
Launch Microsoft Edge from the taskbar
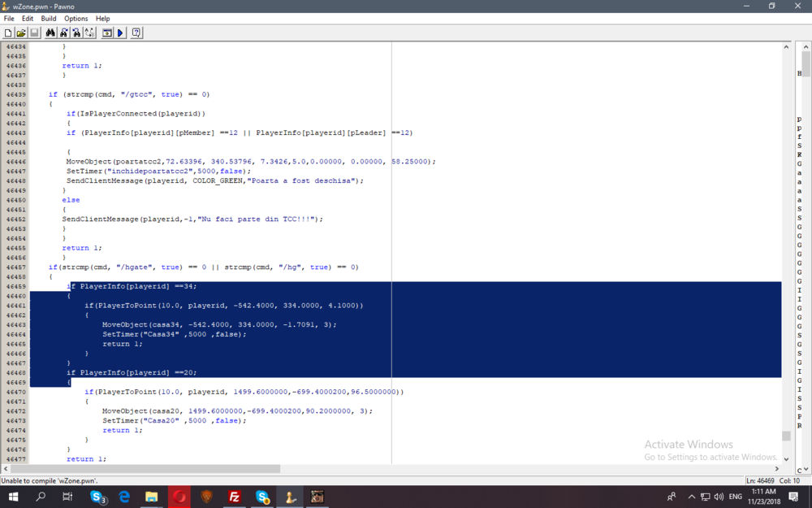(124, 497)
